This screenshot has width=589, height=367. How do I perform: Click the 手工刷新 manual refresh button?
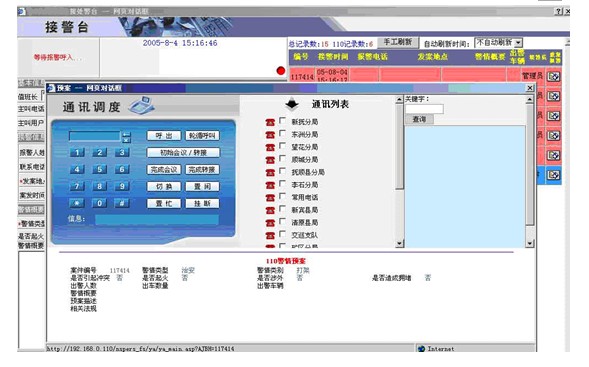tap(397, 42)
